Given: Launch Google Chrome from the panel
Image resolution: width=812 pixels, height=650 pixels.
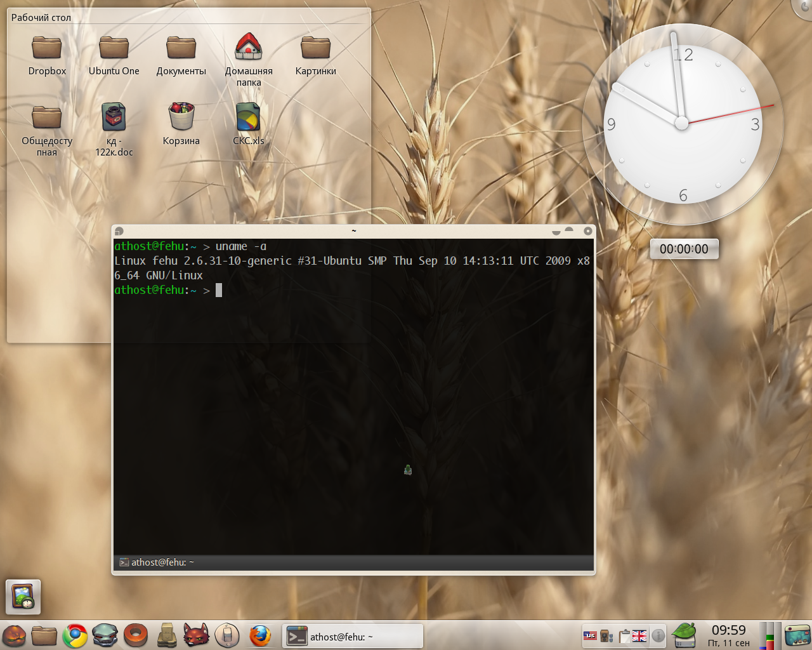Looking at the screenshot, I should (x=75, y=635).
